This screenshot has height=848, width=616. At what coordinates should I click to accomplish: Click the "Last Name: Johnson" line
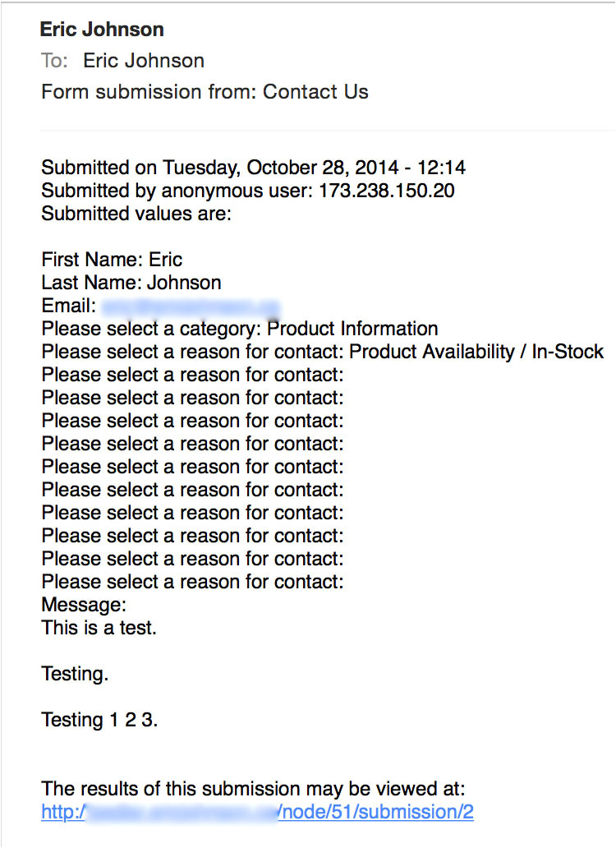131,283
